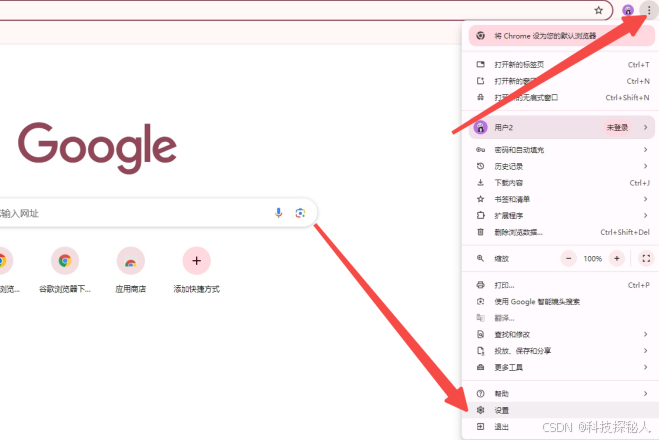This screenshot has width=659, height=441.
Task: Select 使用 Google 智能镜头搜索 item
Action: click(x=561, y=301)
